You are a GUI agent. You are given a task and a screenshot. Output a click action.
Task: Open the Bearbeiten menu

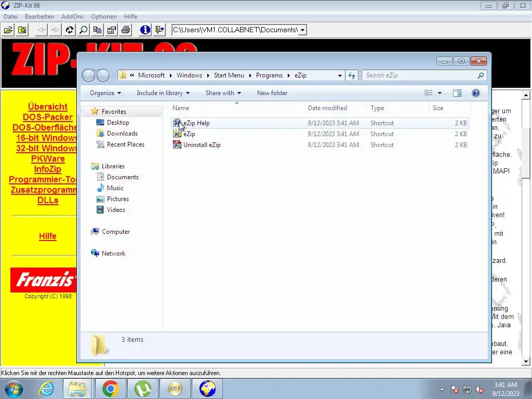[39, 16]
